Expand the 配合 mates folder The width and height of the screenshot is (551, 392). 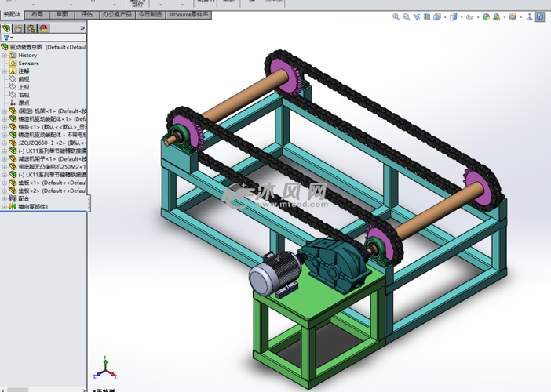tap(4, 199)
